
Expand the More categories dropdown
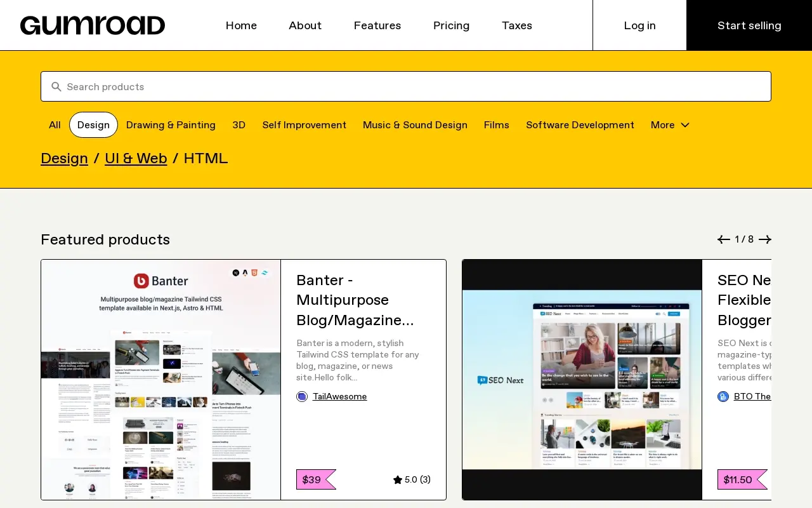[670, 125]
